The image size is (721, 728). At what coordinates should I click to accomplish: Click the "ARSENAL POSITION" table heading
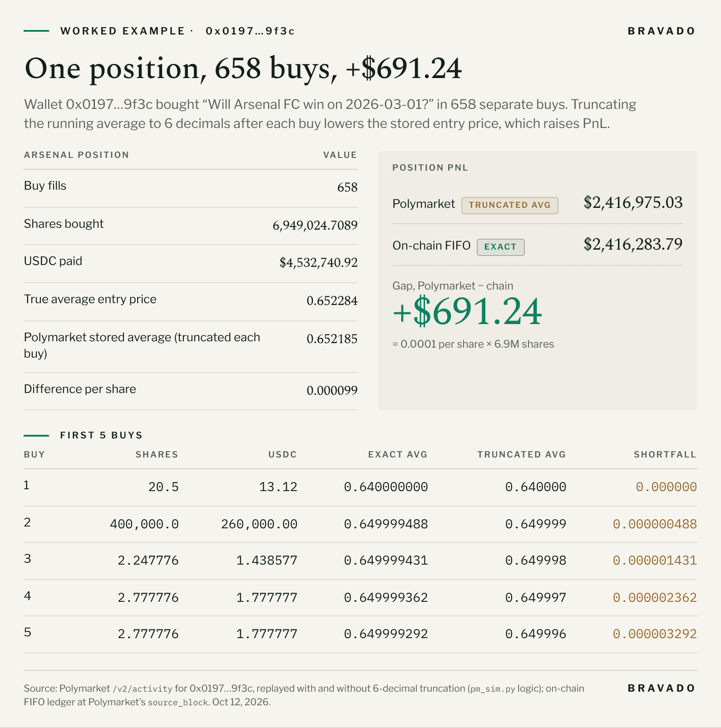click(x=76, y=155)
